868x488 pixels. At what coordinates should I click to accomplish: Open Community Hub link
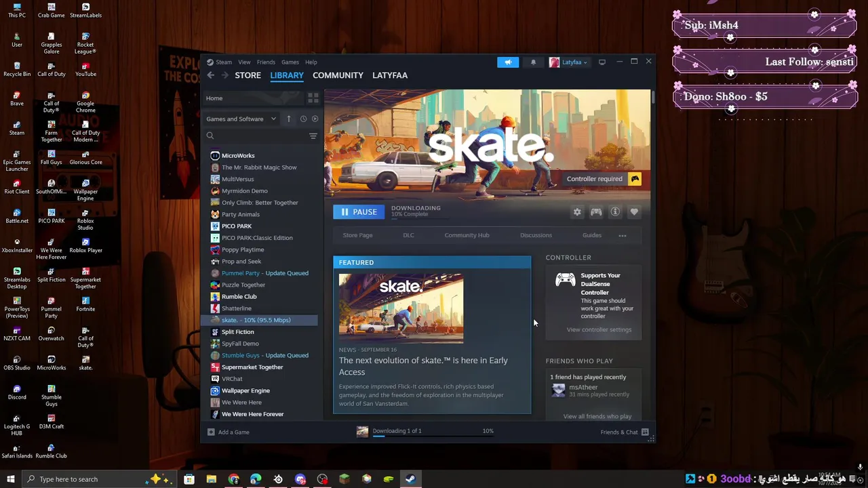pyautogui.click(x=467, y=235)
